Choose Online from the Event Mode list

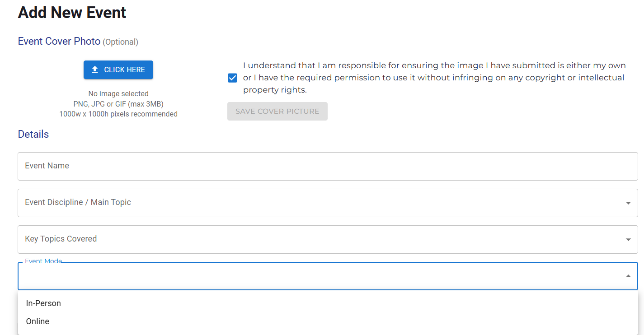(x=38, y=321)
